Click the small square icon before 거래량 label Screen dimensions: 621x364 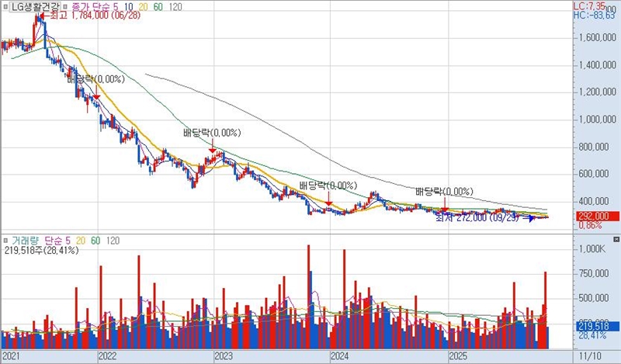(6, 241)
